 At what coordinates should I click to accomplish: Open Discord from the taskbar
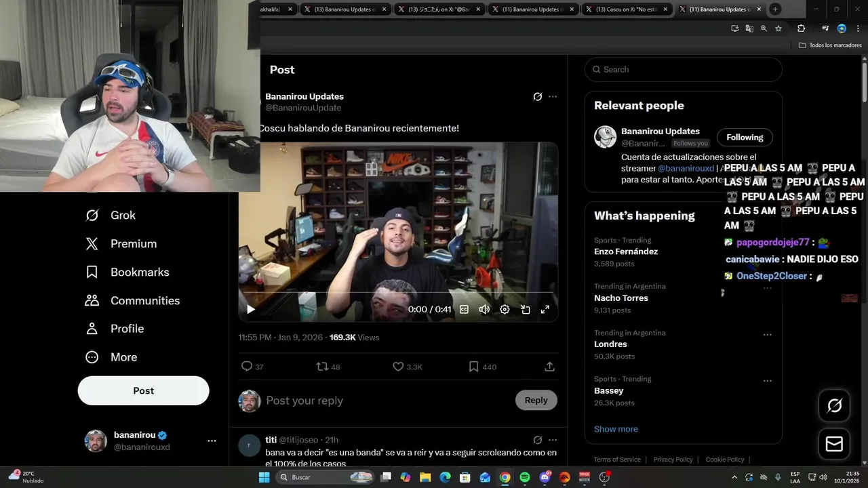[545, 477]
